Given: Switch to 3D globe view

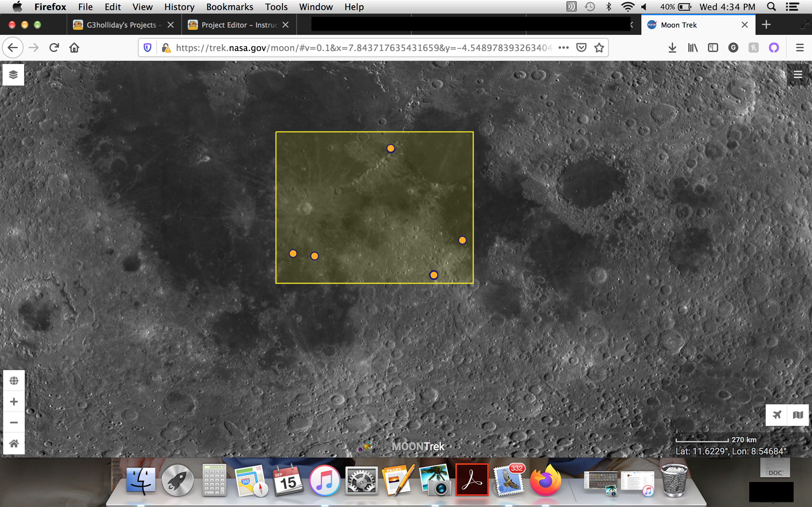Looking at the screenshot, I should point(14,381).
